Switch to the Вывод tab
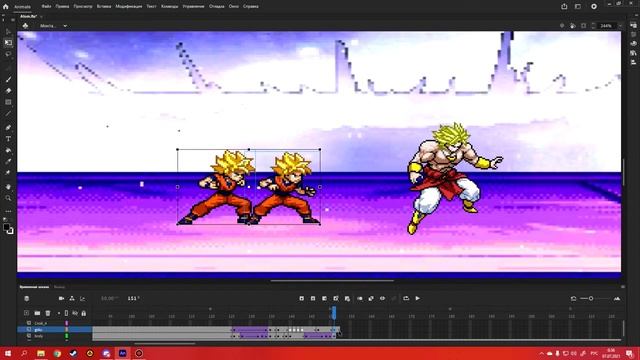 coord(59,287)
